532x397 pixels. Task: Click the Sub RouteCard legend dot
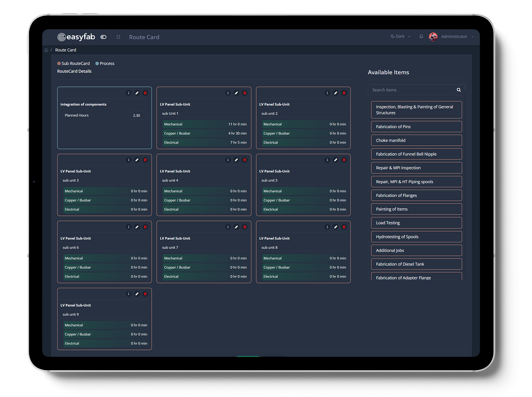[59, 63]
